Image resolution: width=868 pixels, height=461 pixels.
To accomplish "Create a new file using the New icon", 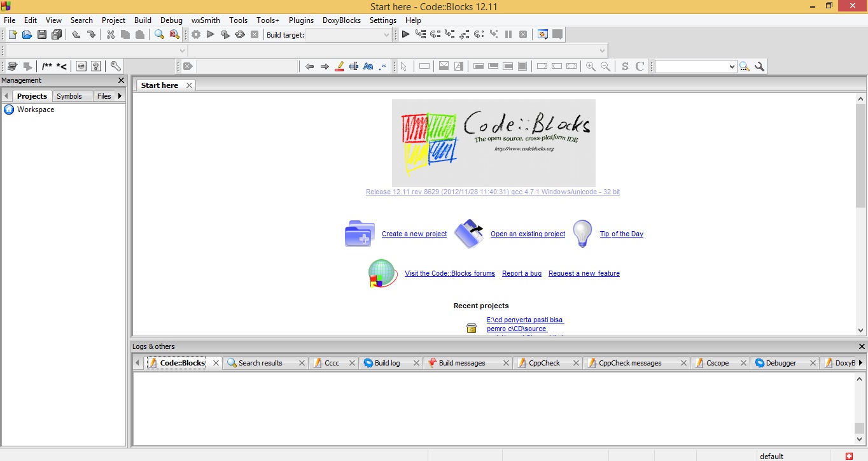I will tap(11, 34).
